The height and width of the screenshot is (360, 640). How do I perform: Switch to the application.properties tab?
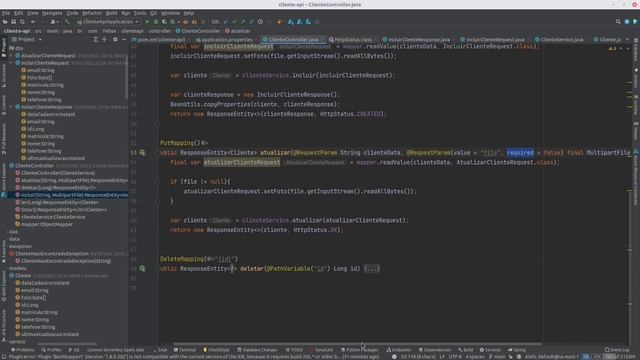click(224, 40)
